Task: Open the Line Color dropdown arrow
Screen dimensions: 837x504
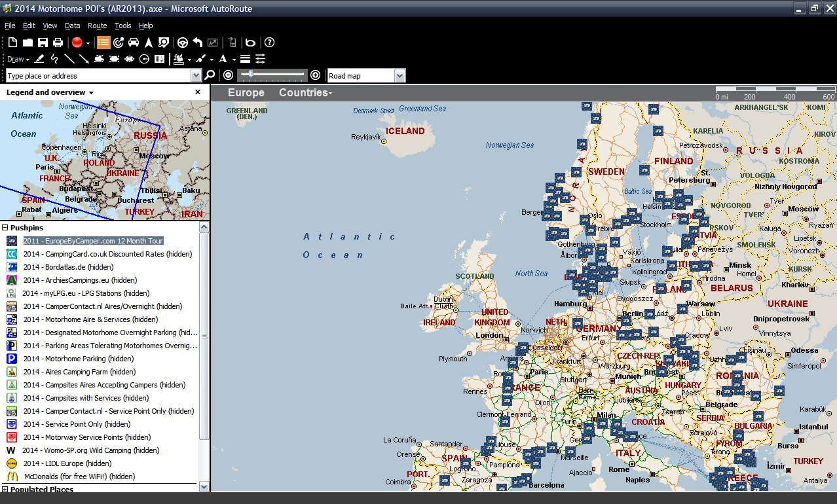Action: tap(211, 60)
